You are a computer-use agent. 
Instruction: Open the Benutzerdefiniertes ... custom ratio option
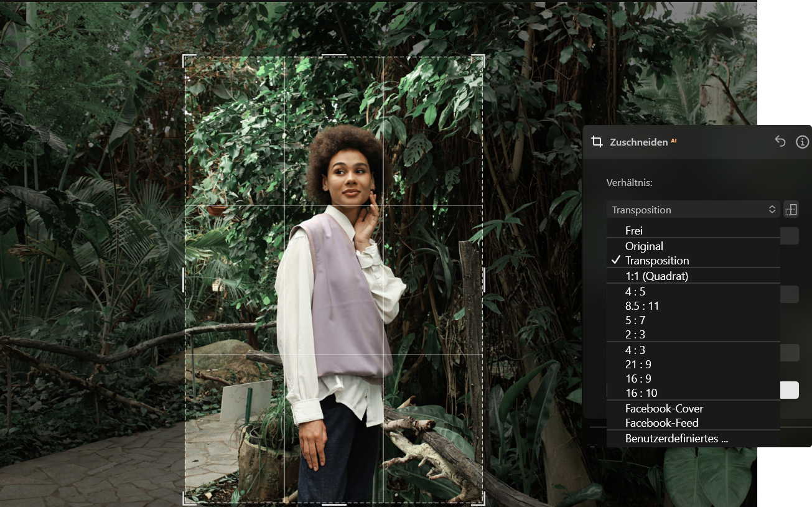[693, 439]
